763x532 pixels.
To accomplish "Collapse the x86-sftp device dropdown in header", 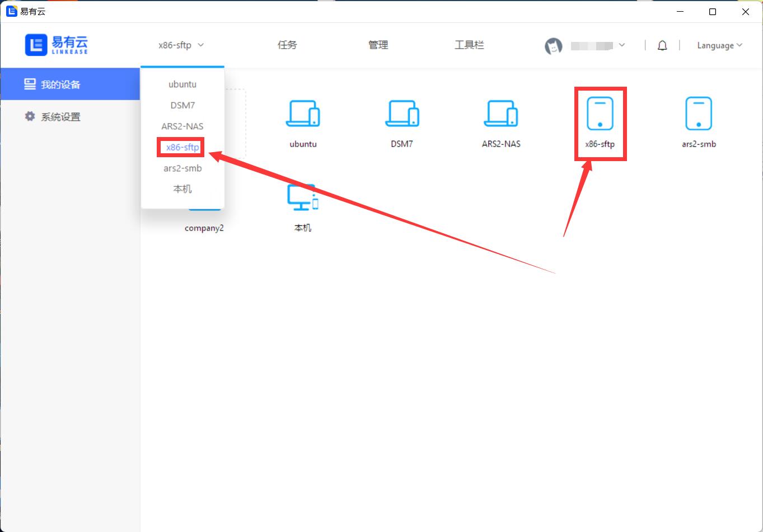I will coord(181,45).
